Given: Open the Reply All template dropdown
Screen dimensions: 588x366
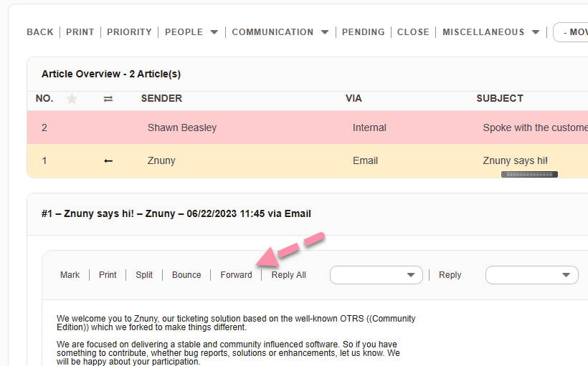Looking at the screenshot, I should tap(375, 275).
